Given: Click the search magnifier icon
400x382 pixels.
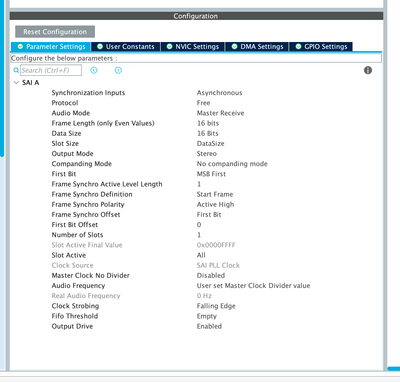Looking at the screenshot, I should click(16, 70).
